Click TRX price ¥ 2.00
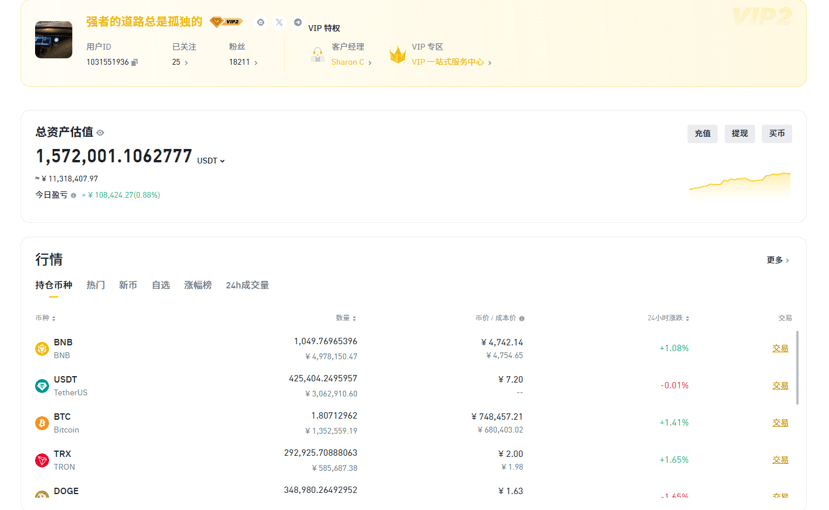 pos(511,454)
